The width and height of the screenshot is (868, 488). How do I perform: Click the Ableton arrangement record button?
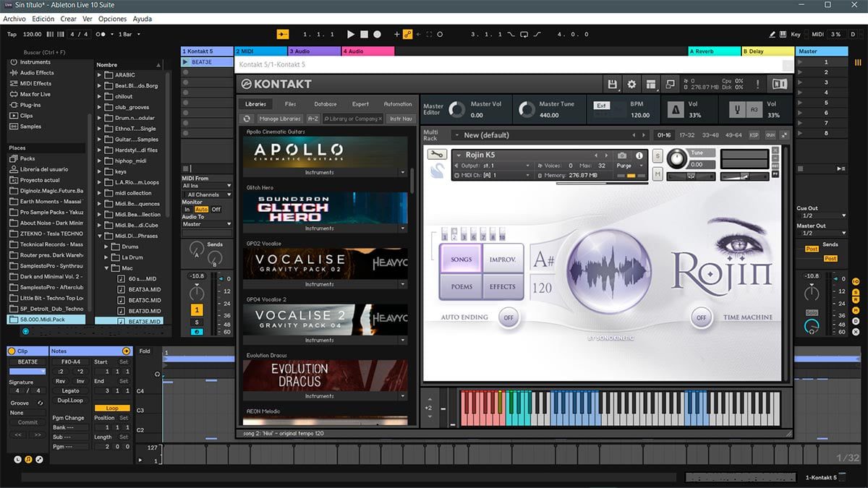pyautogui.click(x=378, y=34)
